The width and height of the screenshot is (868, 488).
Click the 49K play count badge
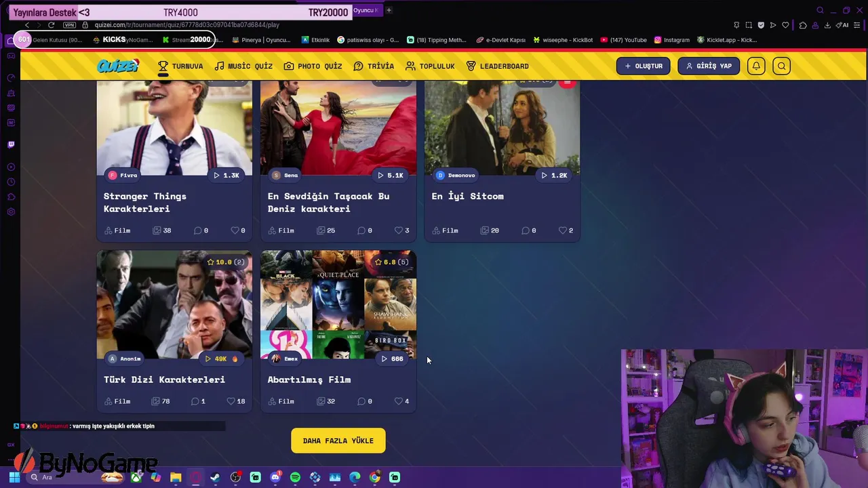tap(222, 359)
